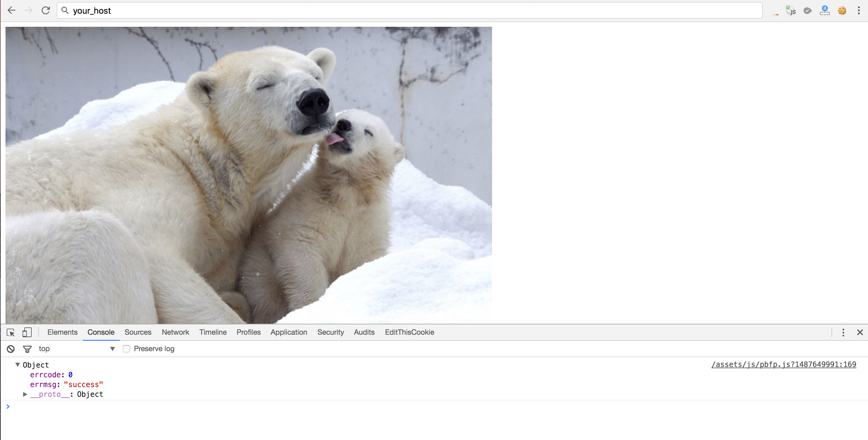Enable the Preserve log checkbox

tap(126, 349)
